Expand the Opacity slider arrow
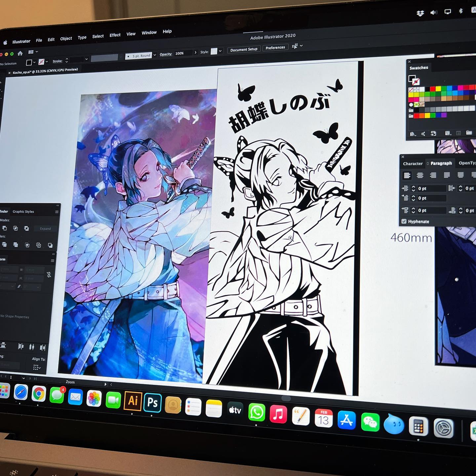The width and height of the screenshot is (476, 476). pos(196,52)
